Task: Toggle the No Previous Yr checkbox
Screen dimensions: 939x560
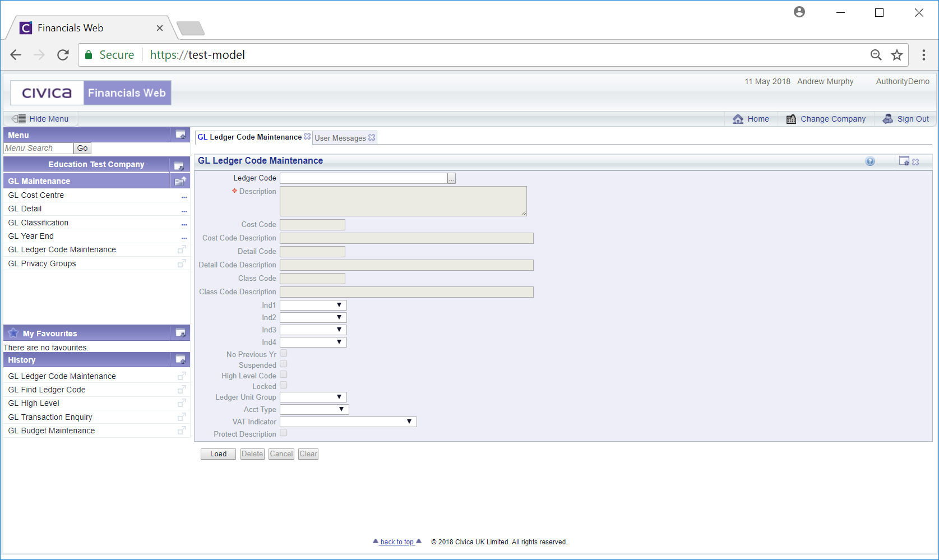Action: tap(284, 353)
